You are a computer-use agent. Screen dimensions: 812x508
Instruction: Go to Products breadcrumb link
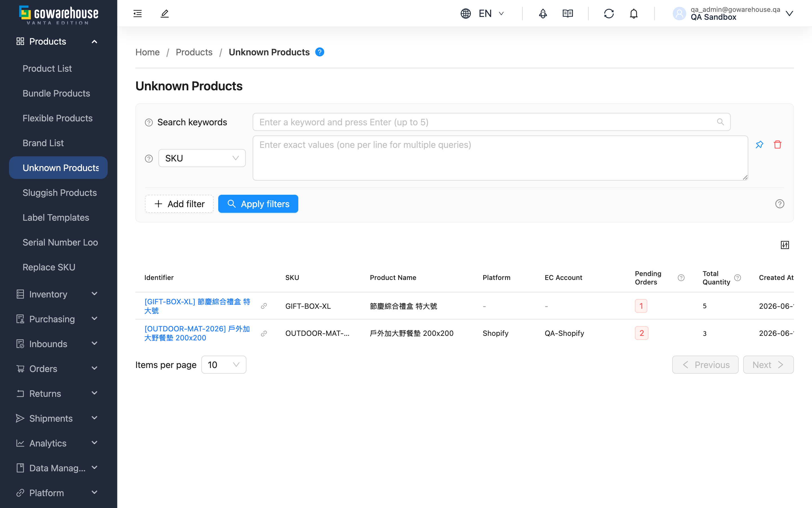(x=194, y=52)
